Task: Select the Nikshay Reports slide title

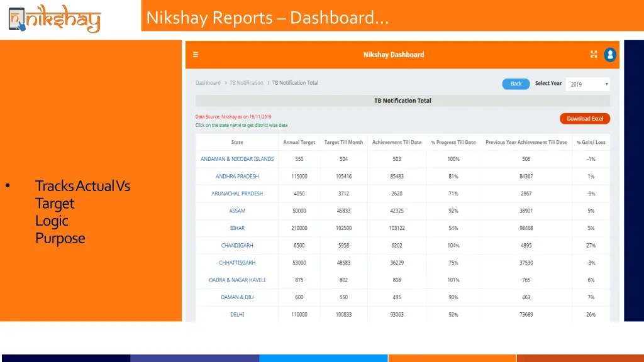Action: click(x=268, y=18)
